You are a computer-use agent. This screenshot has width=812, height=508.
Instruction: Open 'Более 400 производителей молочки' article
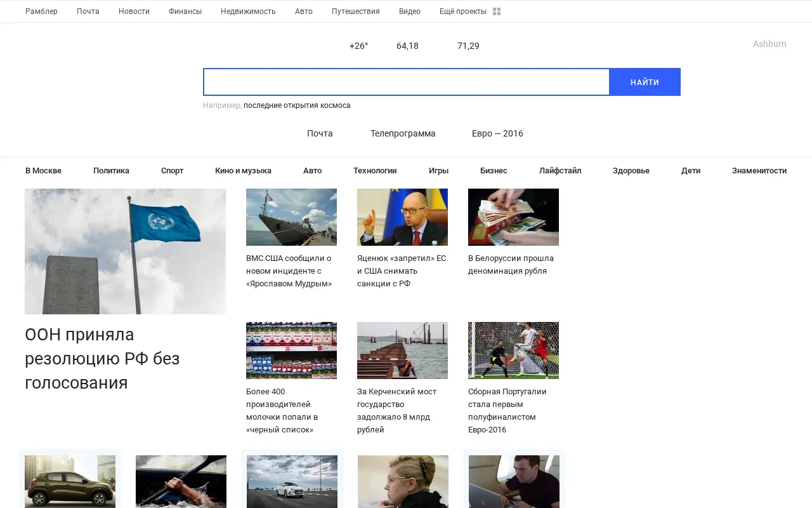click(x=282, y=411)
